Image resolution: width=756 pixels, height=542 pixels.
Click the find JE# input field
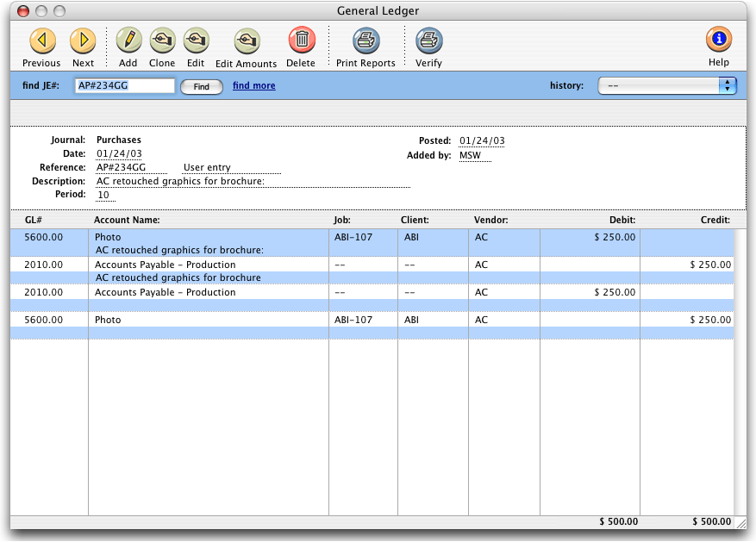(124, 86)
